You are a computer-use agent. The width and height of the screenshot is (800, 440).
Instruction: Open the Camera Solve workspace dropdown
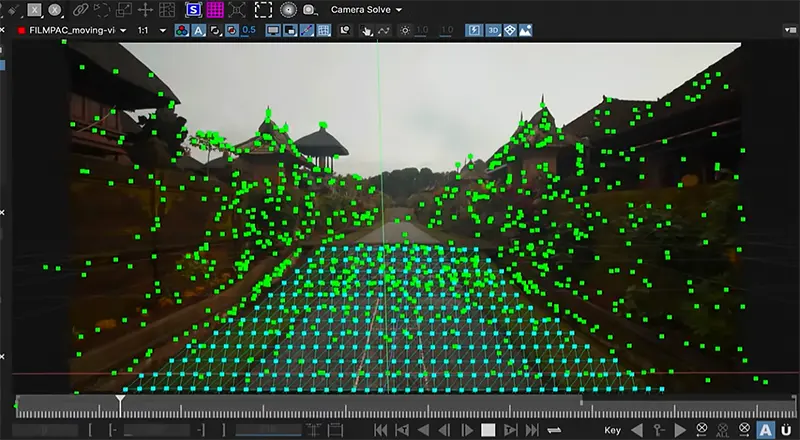tap(366, 10)
